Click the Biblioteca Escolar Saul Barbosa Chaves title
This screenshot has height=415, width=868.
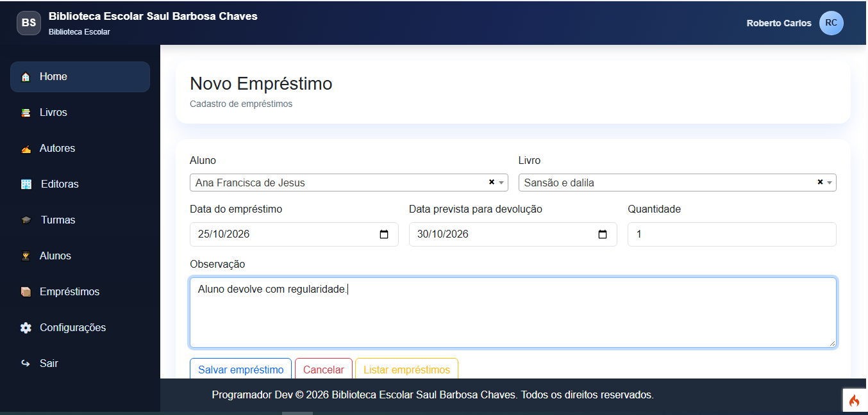point(153,17)
